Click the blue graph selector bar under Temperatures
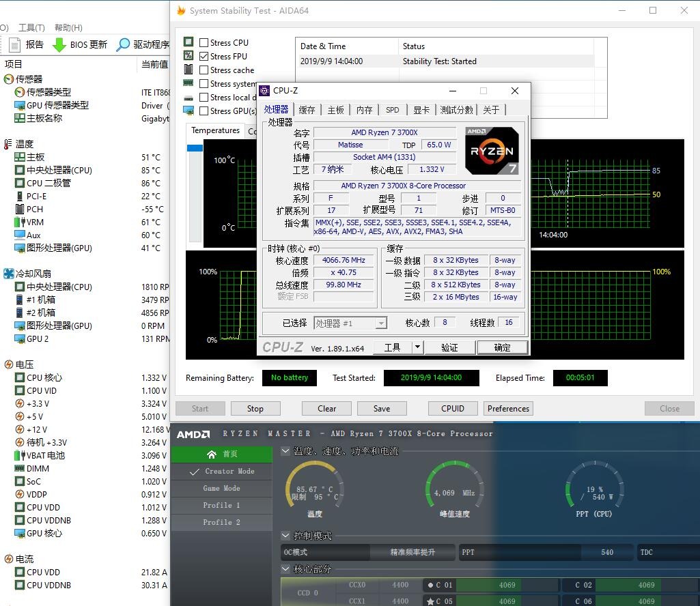Viewport: 700px width, 606px height. pyautogui.click(x=195, y=147)
